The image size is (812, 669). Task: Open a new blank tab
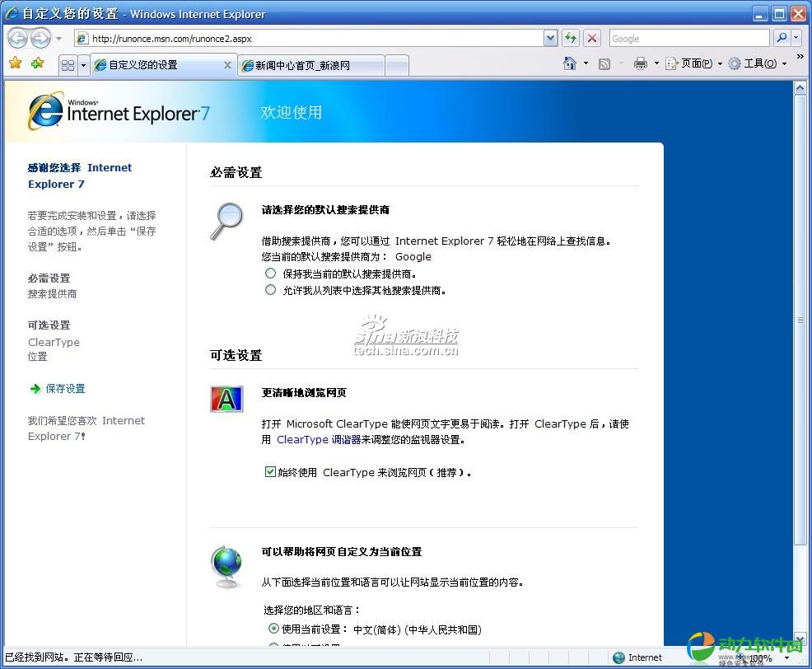tap(396, 65)
